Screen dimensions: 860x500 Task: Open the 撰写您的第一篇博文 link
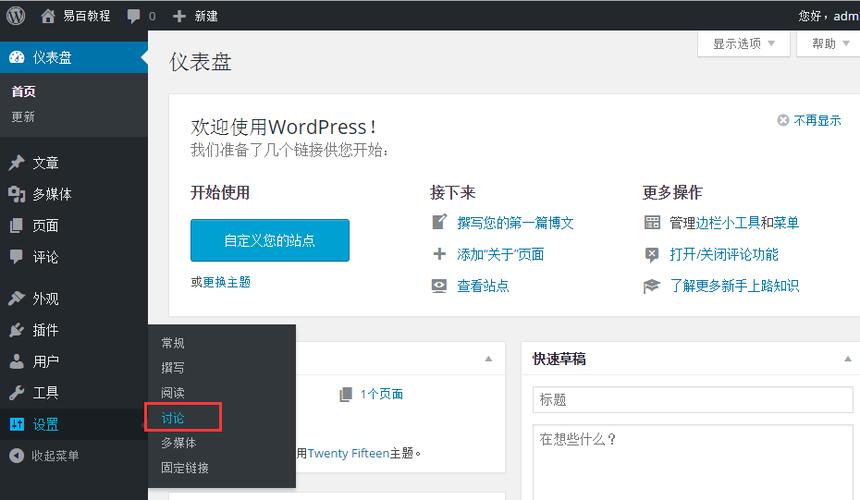516,223
